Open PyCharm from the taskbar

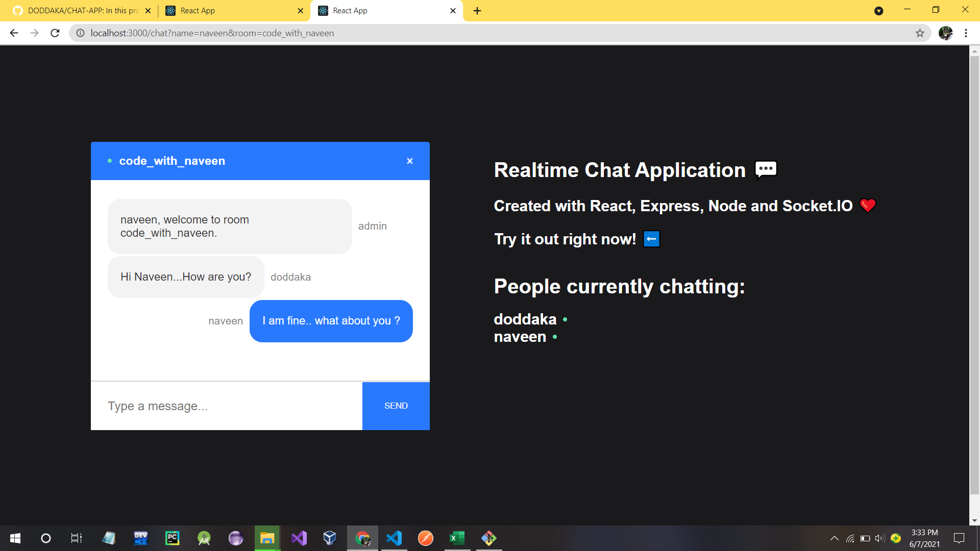pos(172,538)
